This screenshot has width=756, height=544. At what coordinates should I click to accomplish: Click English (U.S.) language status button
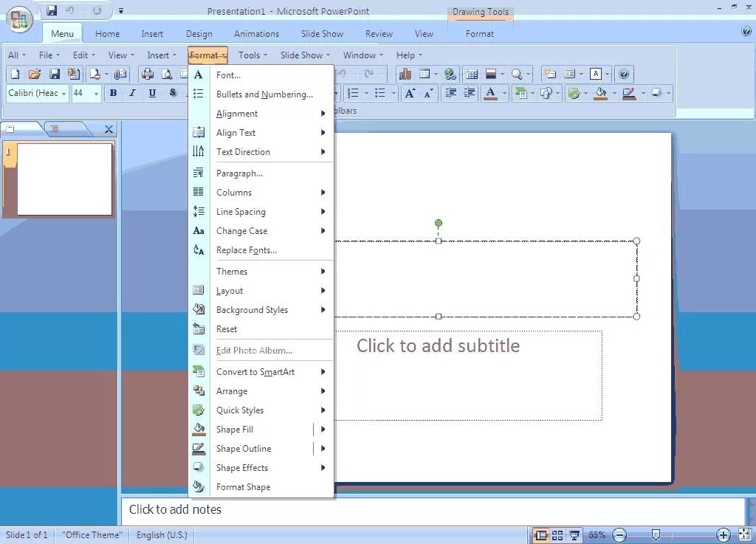tap(162, 535)
